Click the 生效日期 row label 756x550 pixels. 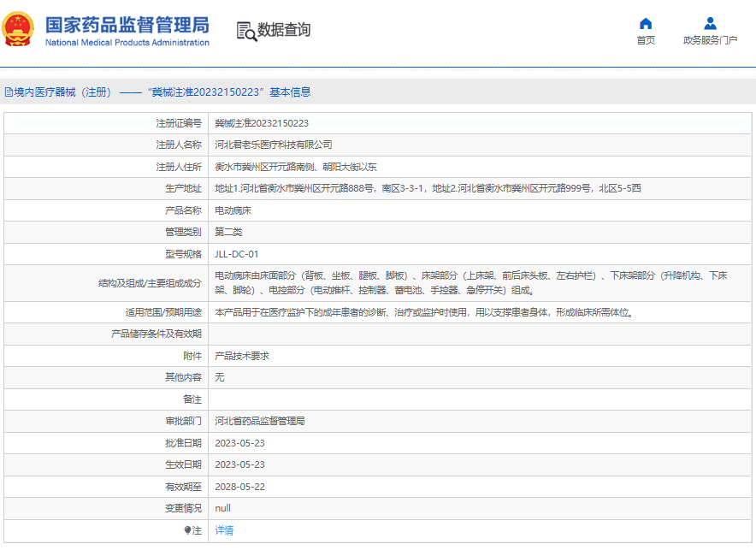pos(183,464)
